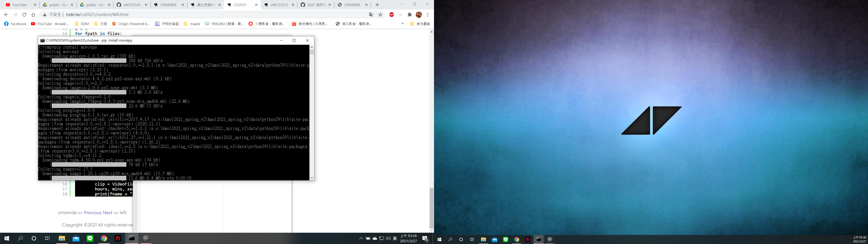Viewport: 868px width, 244px height.
Task: Open a new browser tab
Action: (x=377, y=5)
